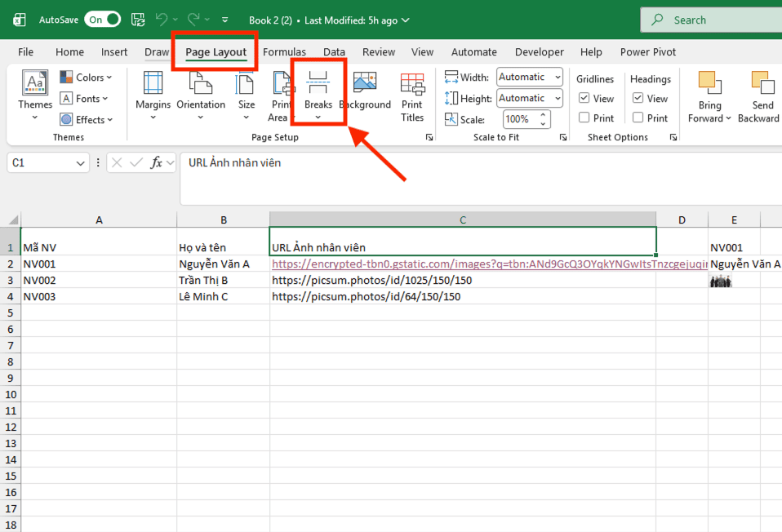Open theme Effects dropdown

(86, 120)
